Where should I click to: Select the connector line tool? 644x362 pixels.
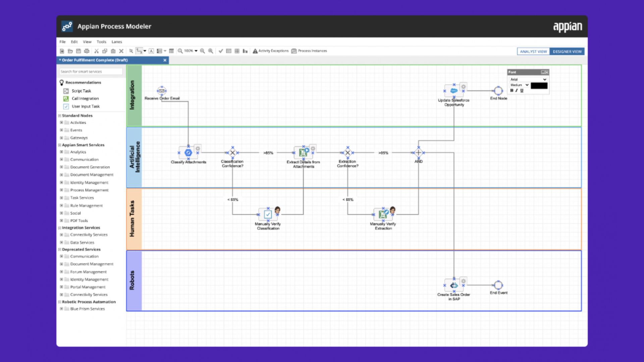139,51
